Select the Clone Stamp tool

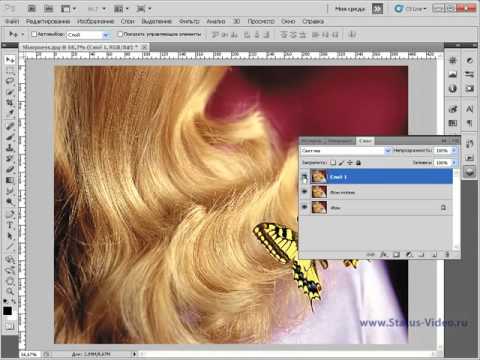click(10, 148)
